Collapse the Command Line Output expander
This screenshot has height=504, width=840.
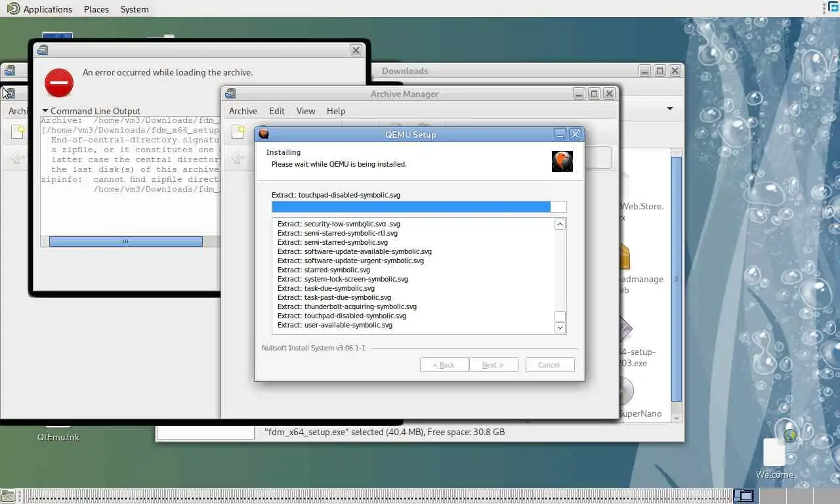tap(91, 111)
